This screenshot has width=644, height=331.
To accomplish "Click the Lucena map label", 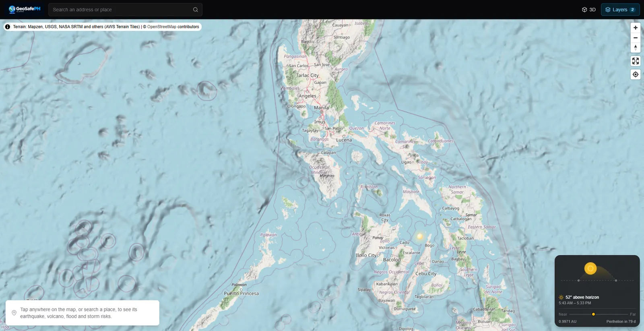I will 344,140.
